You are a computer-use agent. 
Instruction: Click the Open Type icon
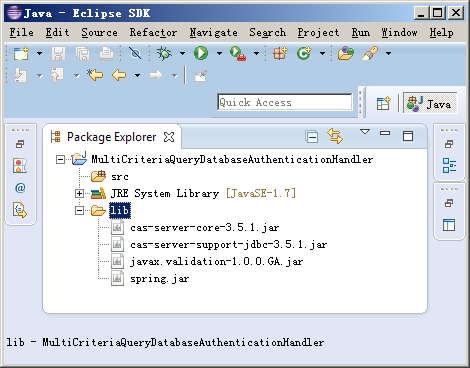(x=346, y=53)
